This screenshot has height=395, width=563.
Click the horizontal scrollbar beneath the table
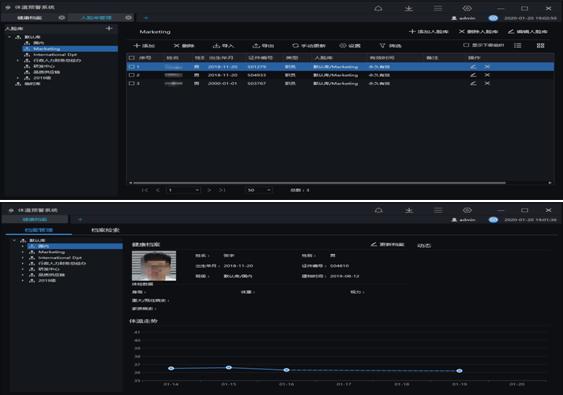click(x=319, y=183)
